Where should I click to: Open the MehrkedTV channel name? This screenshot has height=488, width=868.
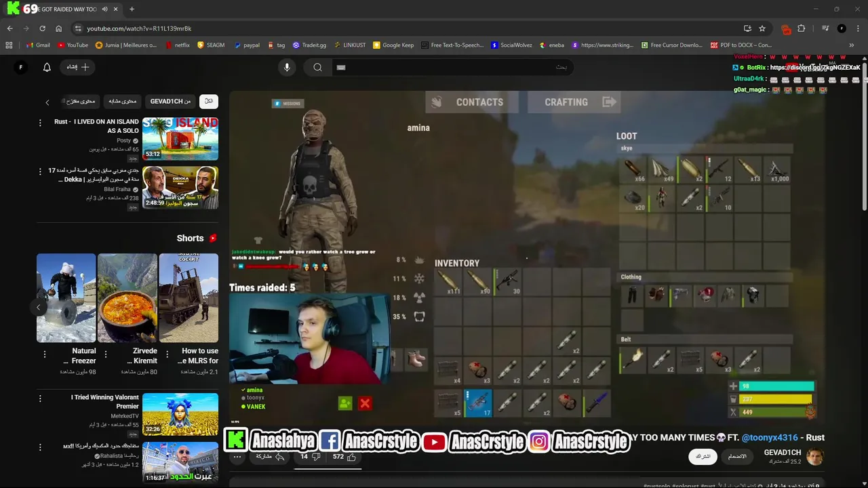(x=125, y=416)
